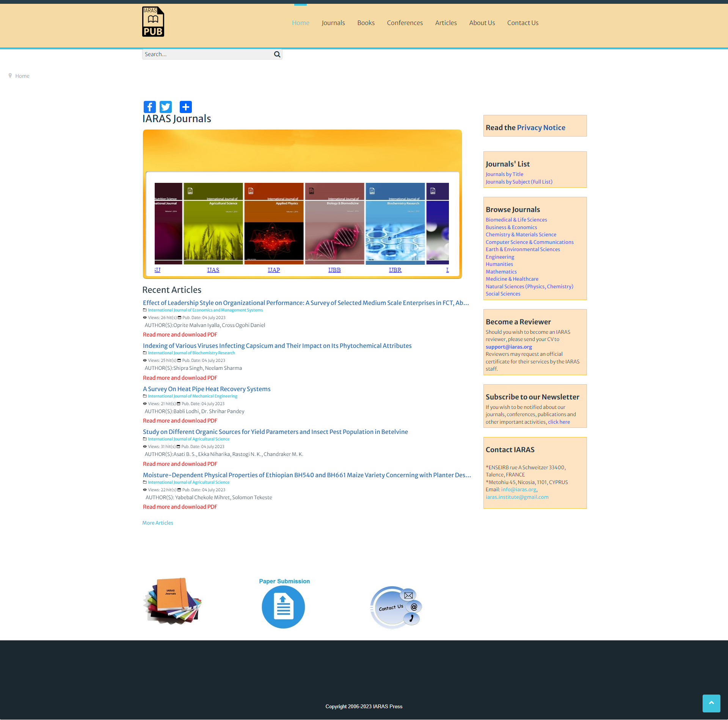
Task: Open the More Articles link
Action: pyautogui.click(x=158, y=523)
